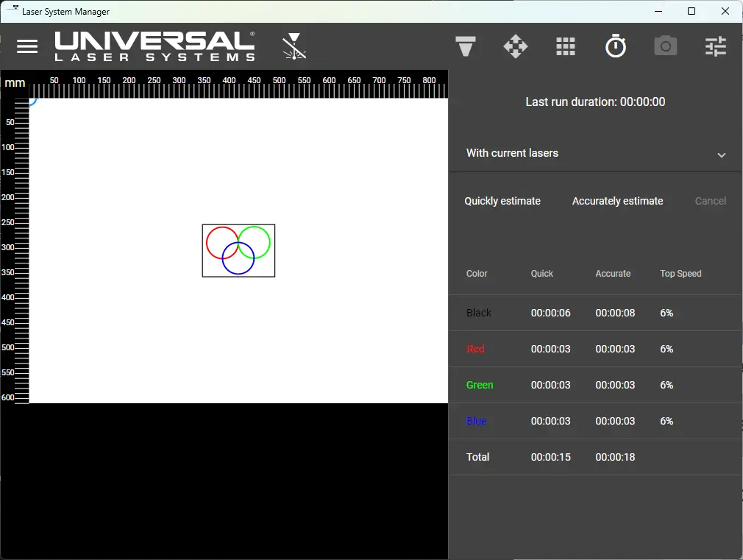This screenshot has height=560, width=743.
Task: Open the focus lens tool icon
Action: point(465,46)
